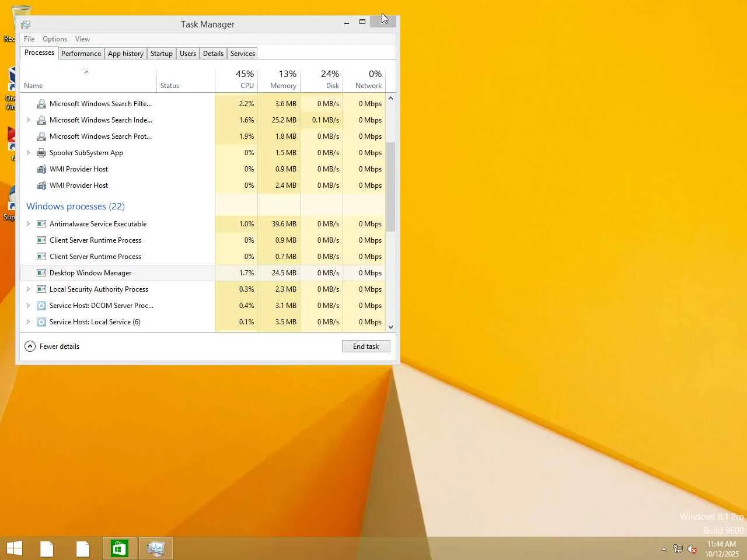Click the 0.1 MB/s disk cell
747x560 pixels.
[322, 120]
